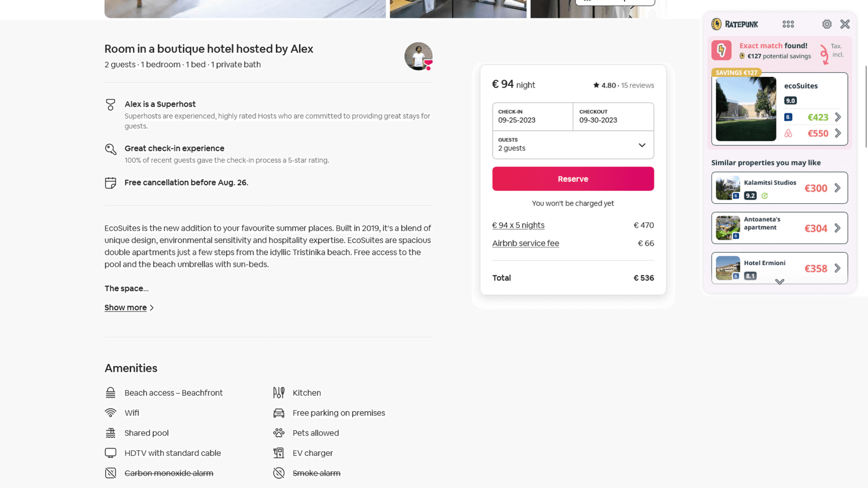This screenshot has width=868, height=488.
Task: Click the RatePunk lightning logo icon
Action: coord(717,24)
